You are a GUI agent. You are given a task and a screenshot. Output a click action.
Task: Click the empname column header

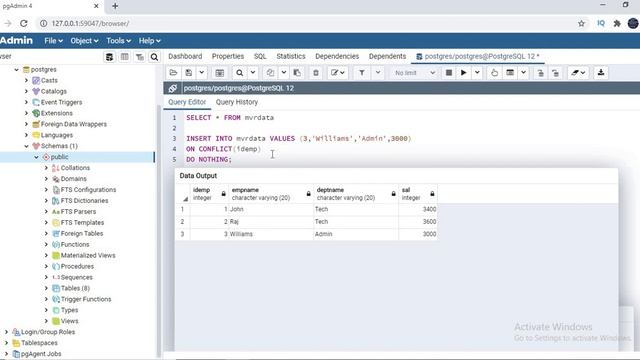tap(271, 193)
